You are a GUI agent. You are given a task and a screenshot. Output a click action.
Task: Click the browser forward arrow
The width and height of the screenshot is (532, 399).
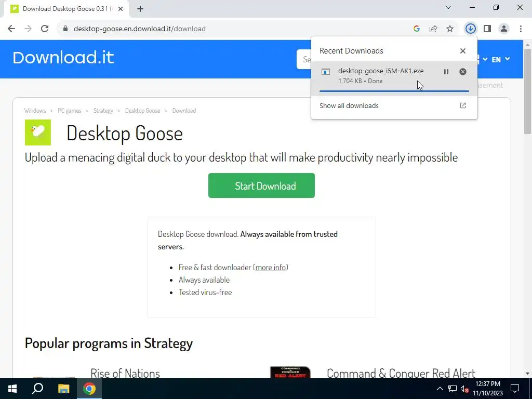[x=28, y=29]
